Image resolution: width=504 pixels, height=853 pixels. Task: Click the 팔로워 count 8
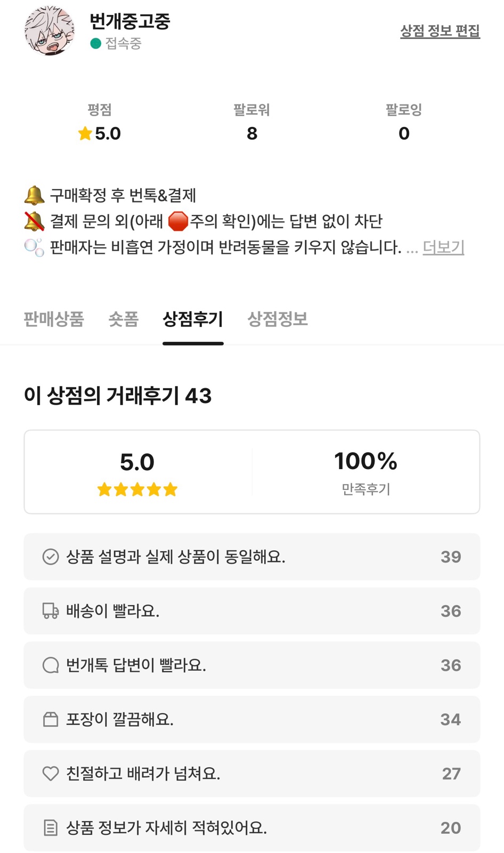pos(252,133)
